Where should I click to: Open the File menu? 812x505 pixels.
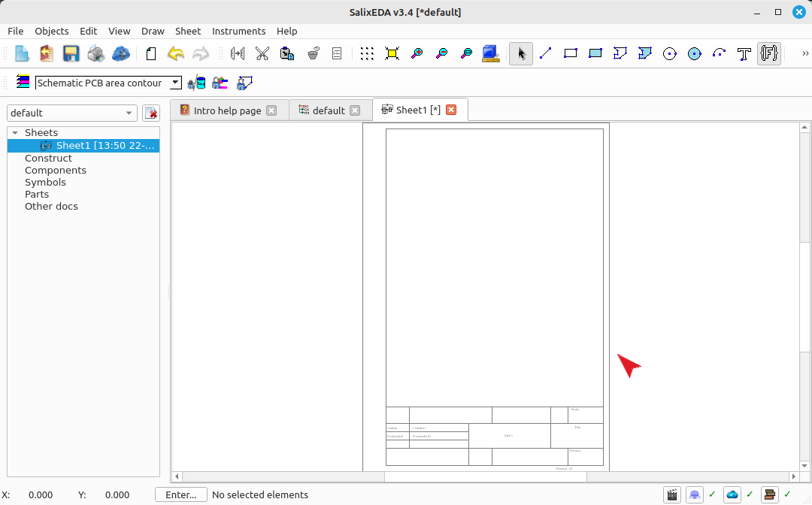[16, 31]
